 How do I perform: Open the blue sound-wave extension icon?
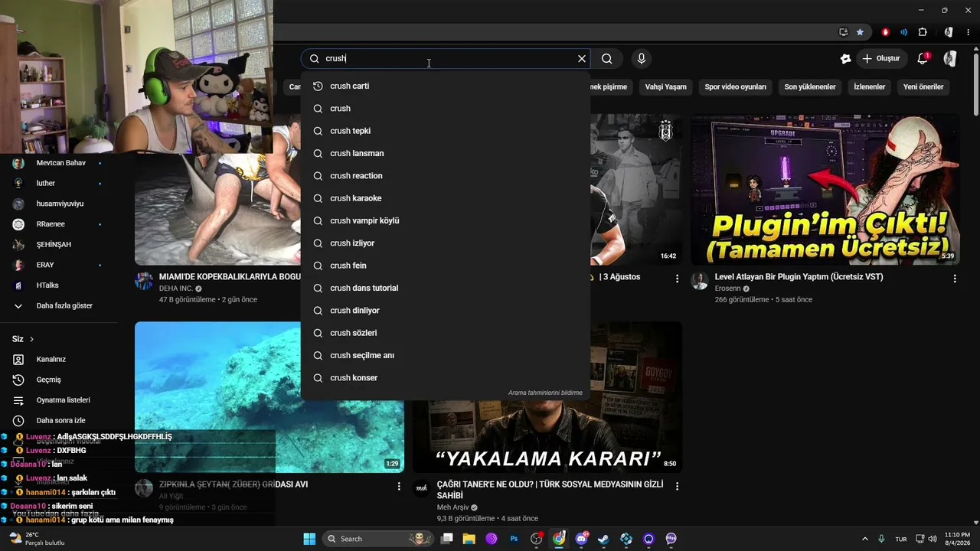click(904, 32)
